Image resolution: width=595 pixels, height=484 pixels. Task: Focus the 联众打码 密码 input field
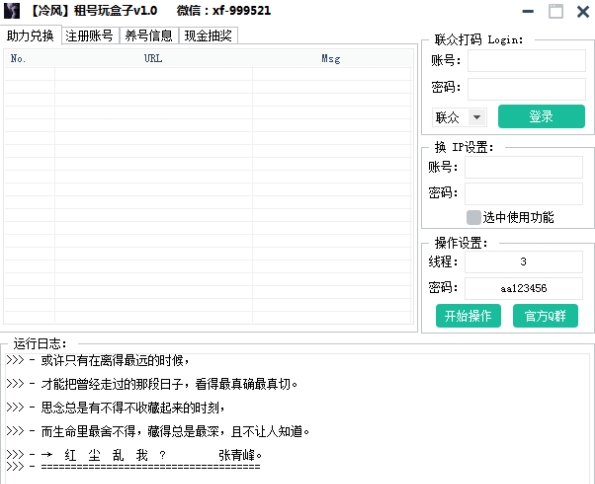[526, 89]
